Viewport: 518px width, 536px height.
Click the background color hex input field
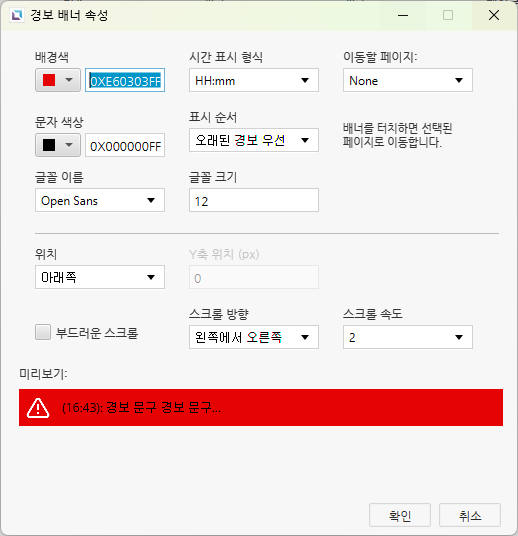pyautogui.click(x=125, y=80)
